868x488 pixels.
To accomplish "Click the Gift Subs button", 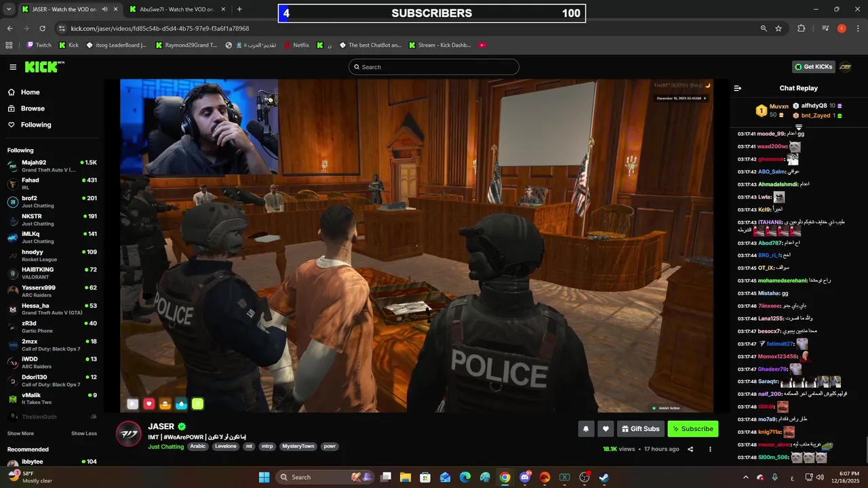I will [x=639, y=428].
